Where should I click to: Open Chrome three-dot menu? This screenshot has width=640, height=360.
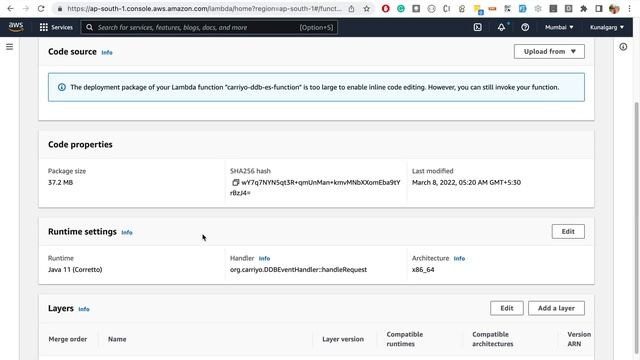629,9
